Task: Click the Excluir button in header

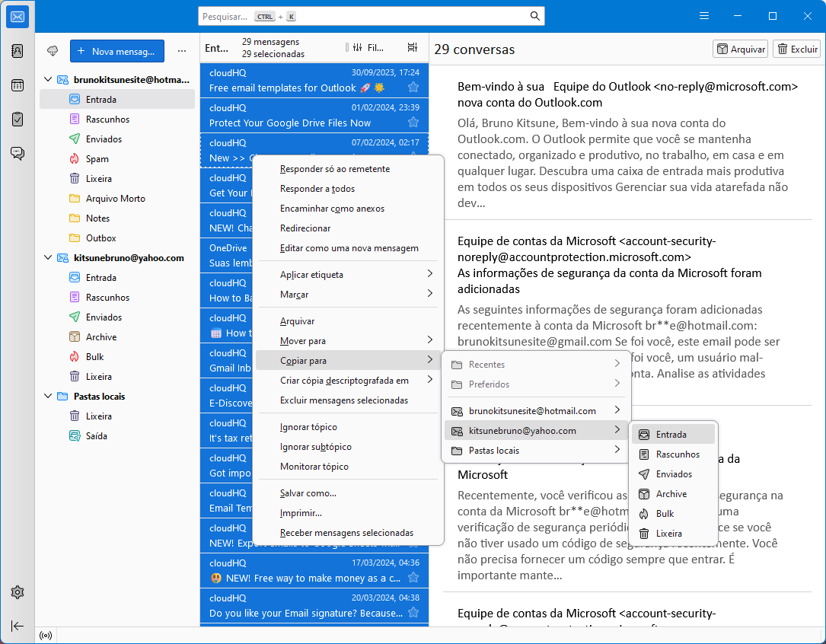Action: coord(797,49)
